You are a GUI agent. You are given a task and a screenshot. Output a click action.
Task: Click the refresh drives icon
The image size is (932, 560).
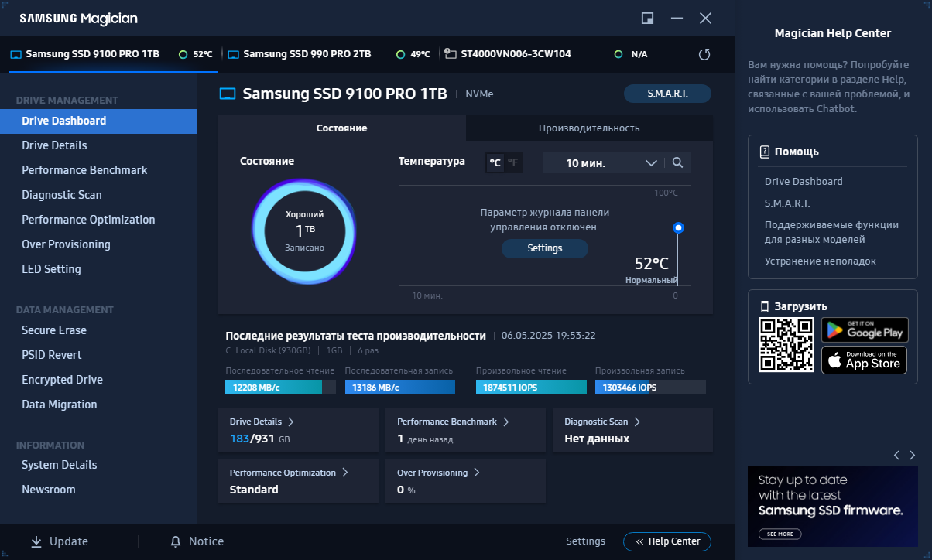pos(704,54)
